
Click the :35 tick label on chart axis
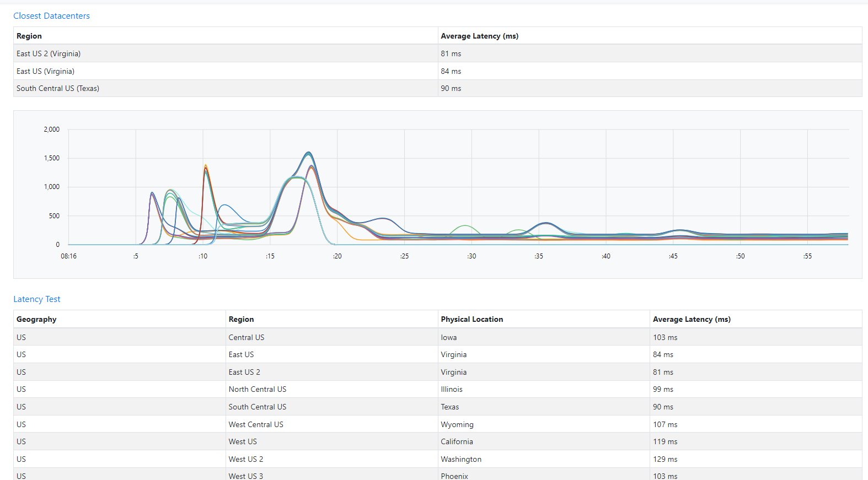[539, 256]
